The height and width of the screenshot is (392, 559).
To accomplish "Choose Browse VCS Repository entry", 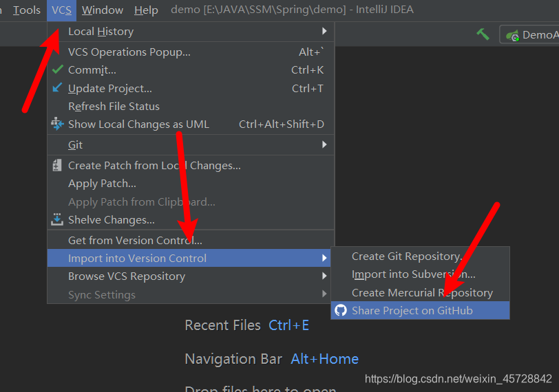I will pyautogui.click(x=189, y=276).
